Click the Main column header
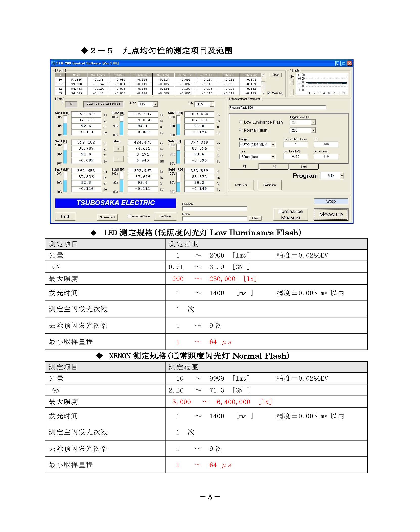This screenshot has width=420, height=532. [x=76, y=75]
